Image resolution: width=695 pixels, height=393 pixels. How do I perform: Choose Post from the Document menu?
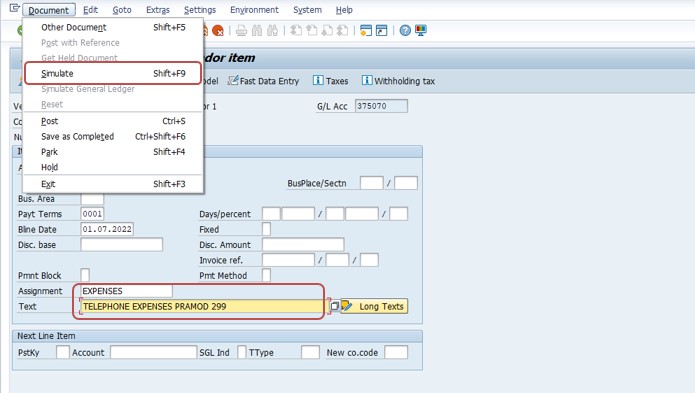(113, 121)
